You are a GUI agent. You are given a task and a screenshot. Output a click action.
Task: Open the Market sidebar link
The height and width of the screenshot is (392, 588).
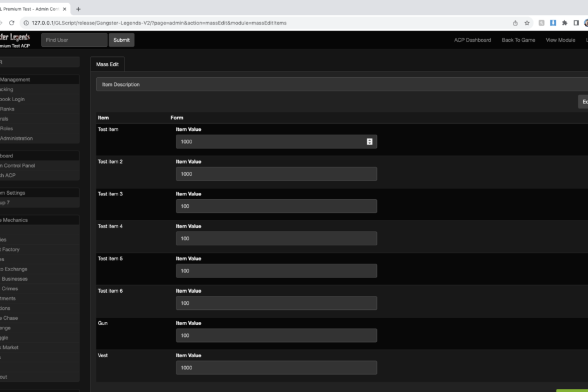[9, 347]
